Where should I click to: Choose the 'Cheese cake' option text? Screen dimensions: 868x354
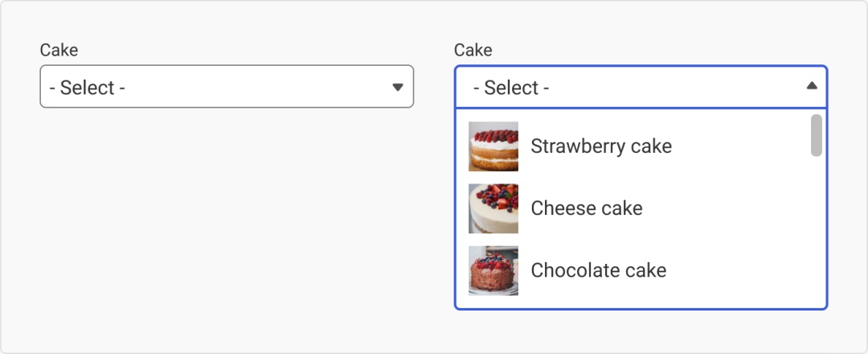(587, 208)
